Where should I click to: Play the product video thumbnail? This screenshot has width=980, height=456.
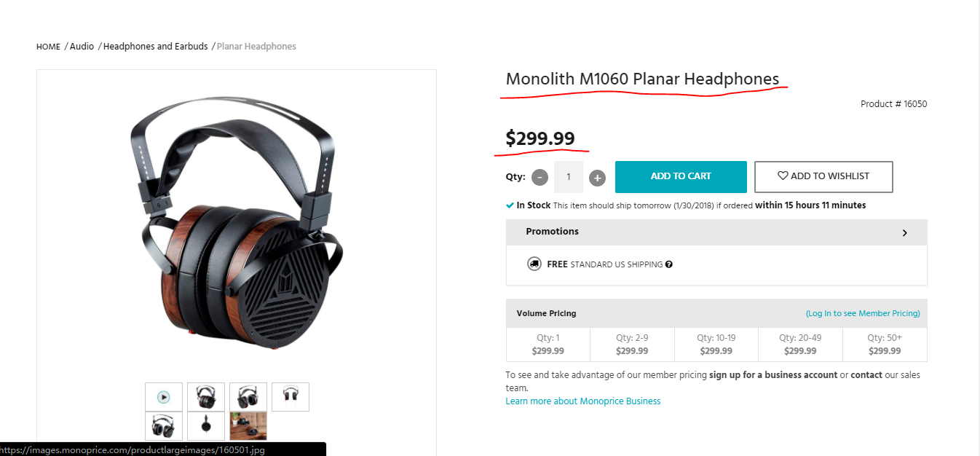click(x=164, y=397)
